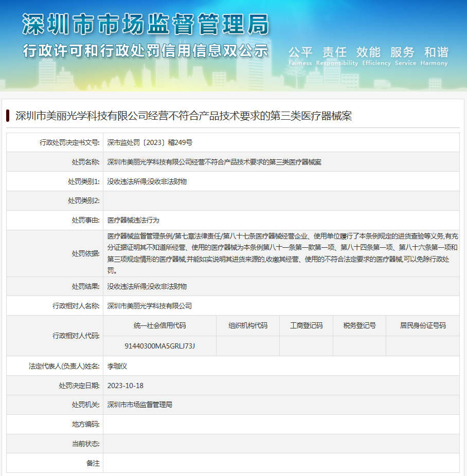The width and height of the screenshot is (467, 476).
Task: Click the 和谐 Harmony slogan text
Action: (434, 56)
